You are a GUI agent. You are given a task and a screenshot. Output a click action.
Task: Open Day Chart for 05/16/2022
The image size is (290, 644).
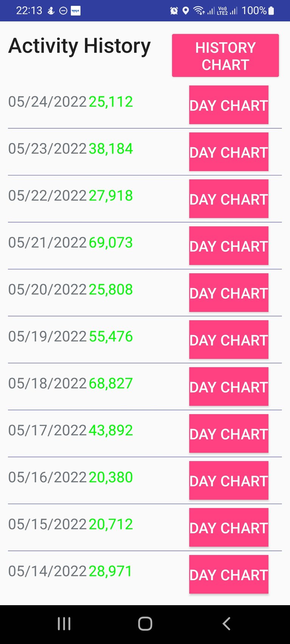pyautogui.click(x=228, y=480)
